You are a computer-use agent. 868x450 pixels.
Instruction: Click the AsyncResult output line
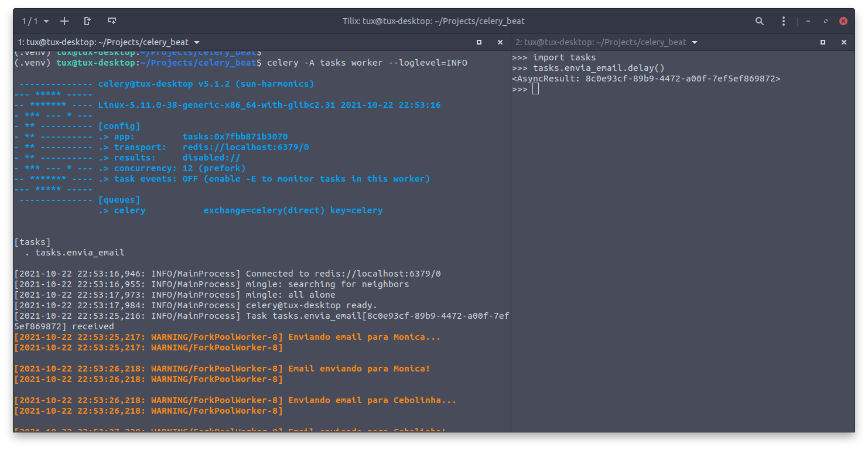(x=646, y=79)
